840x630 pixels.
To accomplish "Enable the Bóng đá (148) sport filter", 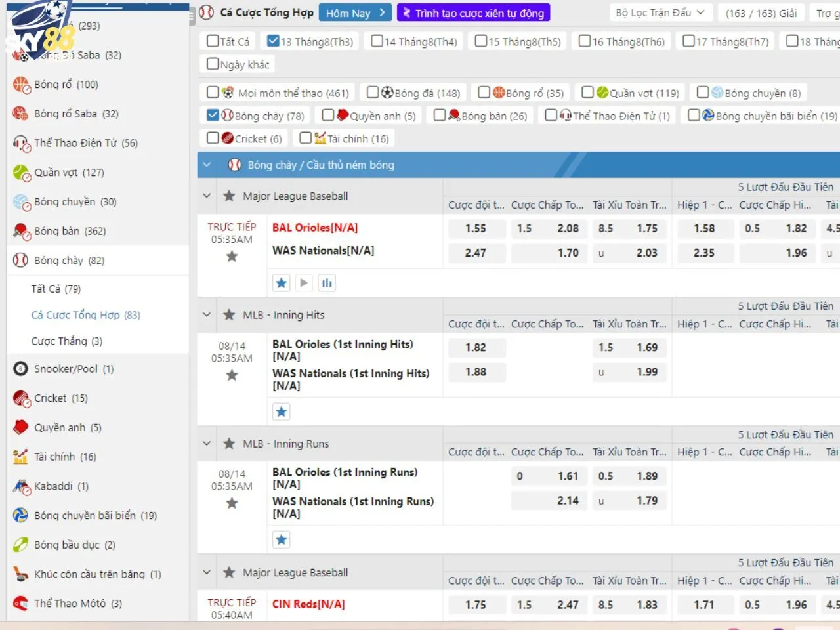I will 373,92.
